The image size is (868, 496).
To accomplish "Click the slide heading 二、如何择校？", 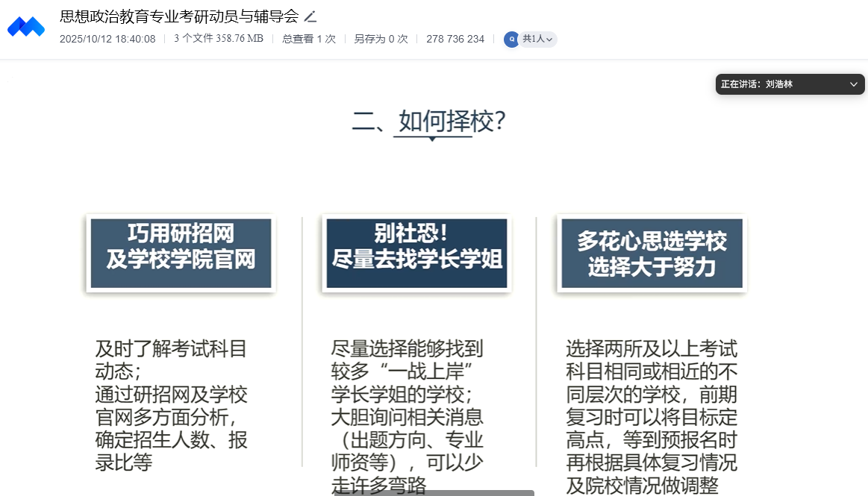I will coord(430,120).
